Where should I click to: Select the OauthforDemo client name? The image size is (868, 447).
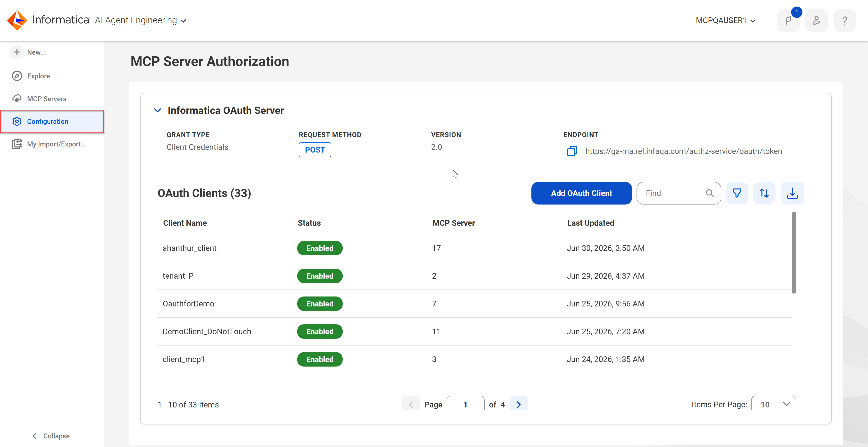tap(188, 304)
